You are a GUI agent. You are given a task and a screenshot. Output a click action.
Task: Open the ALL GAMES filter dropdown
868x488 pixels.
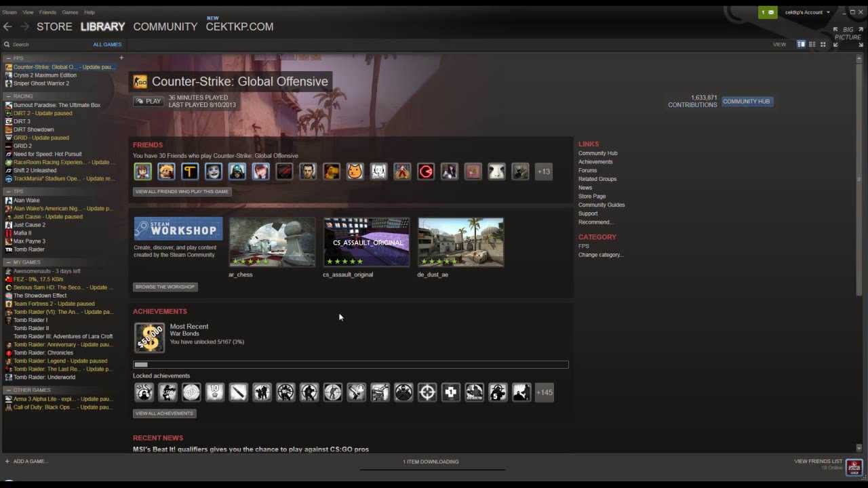click(107, 45)
